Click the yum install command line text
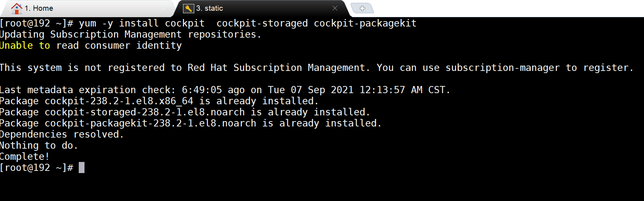 248,23
